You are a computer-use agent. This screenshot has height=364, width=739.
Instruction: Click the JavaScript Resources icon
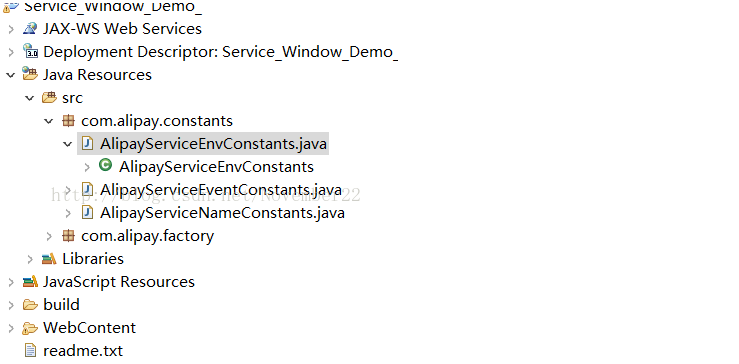[x=30, y=281]
